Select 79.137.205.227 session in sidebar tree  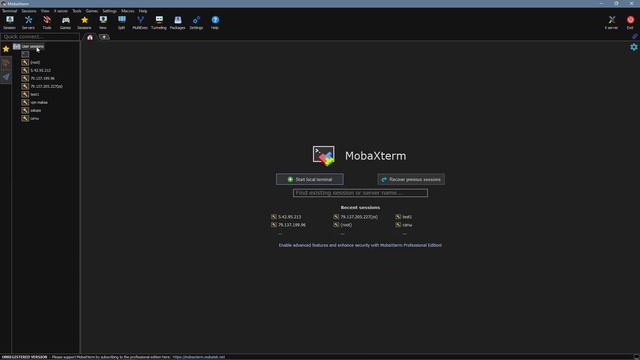coord(47,87)
